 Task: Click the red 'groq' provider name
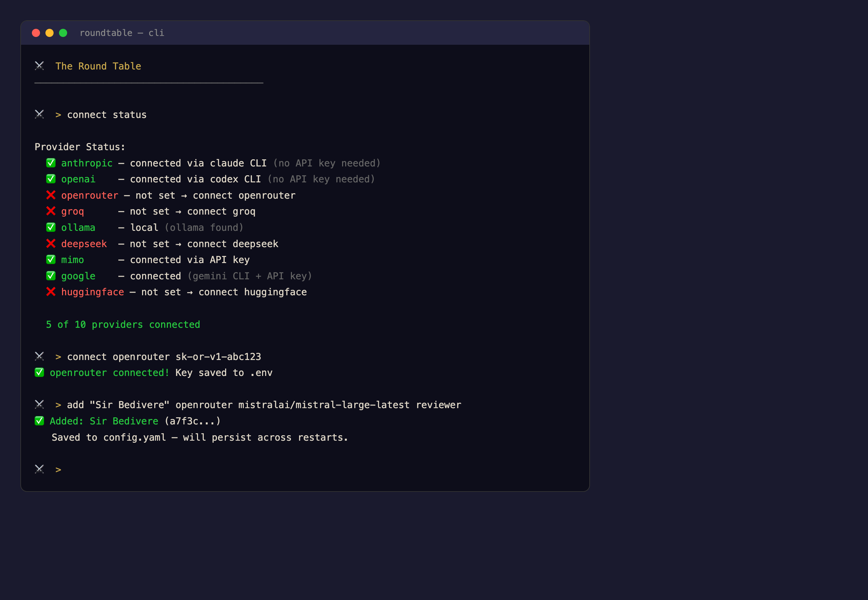[x=73, y=212]
